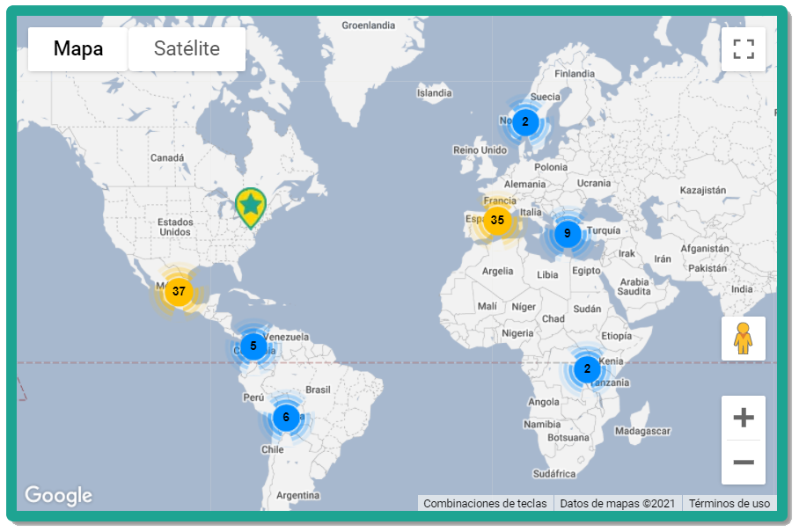Click the Sudáfrica label
The width and height of the screenshot is (799, 532).
554,474
